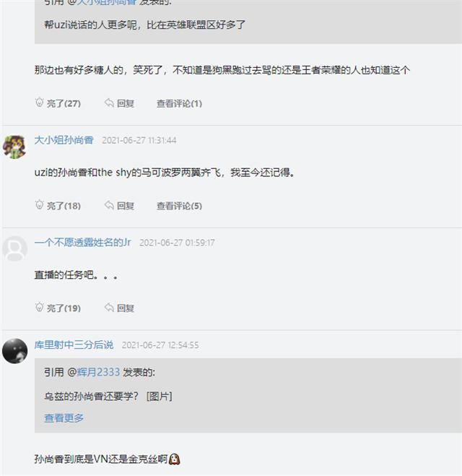Click the timestamp 2021-06-27 11:31:44
Viewport: 462px width, 476px height.
coord(139,140)
